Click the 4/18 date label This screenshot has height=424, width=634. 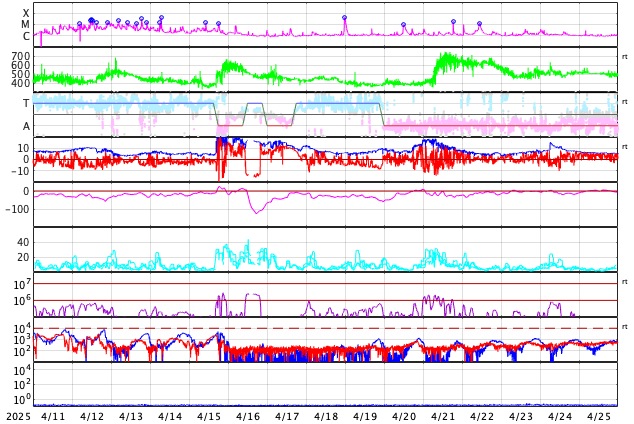(x=326, y=416)
